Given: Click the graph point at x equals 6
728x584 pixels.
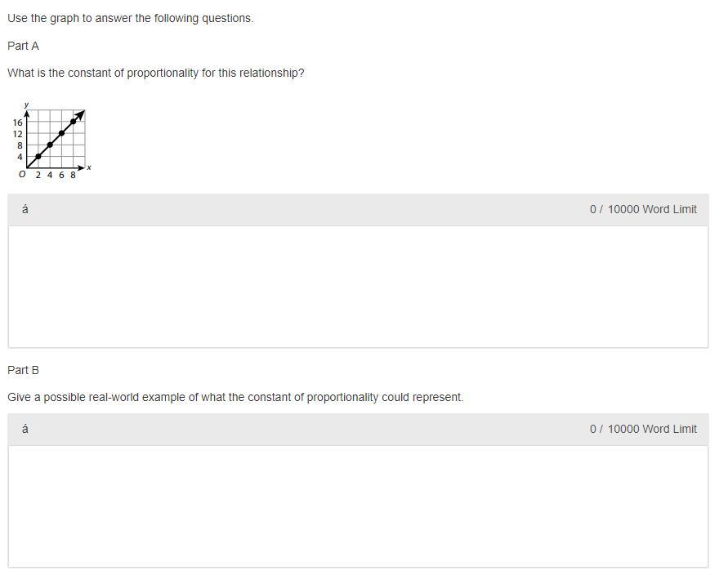Looking at the screenshot, I should point(61,133).
